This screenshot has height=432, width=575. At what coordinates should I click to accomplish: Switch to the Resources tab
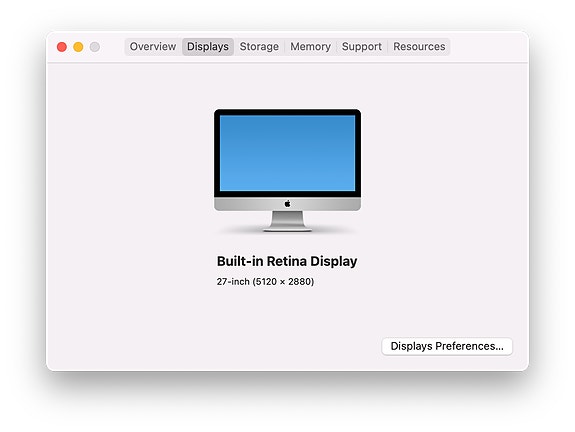click(419, 47)
